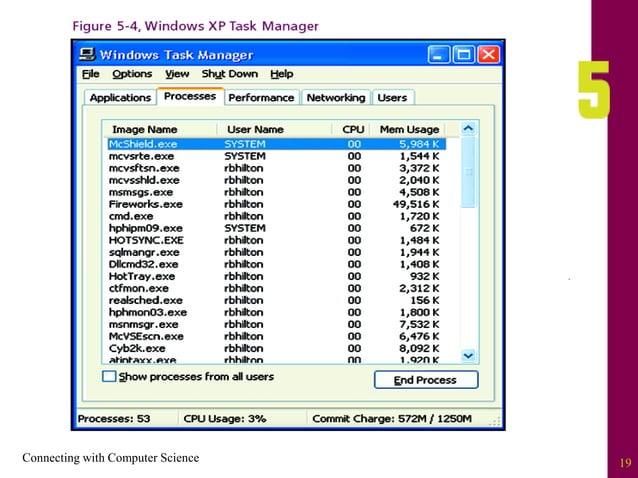The height and width of the screenshot is (478, 638).
Task: Open the View menu
Action: (177, 74)
